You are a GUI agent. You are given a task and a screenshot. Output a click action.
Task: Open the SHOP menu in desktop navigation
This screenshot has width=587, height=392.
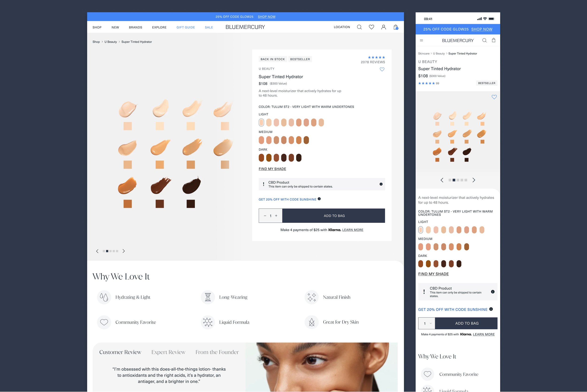(97, 27)
